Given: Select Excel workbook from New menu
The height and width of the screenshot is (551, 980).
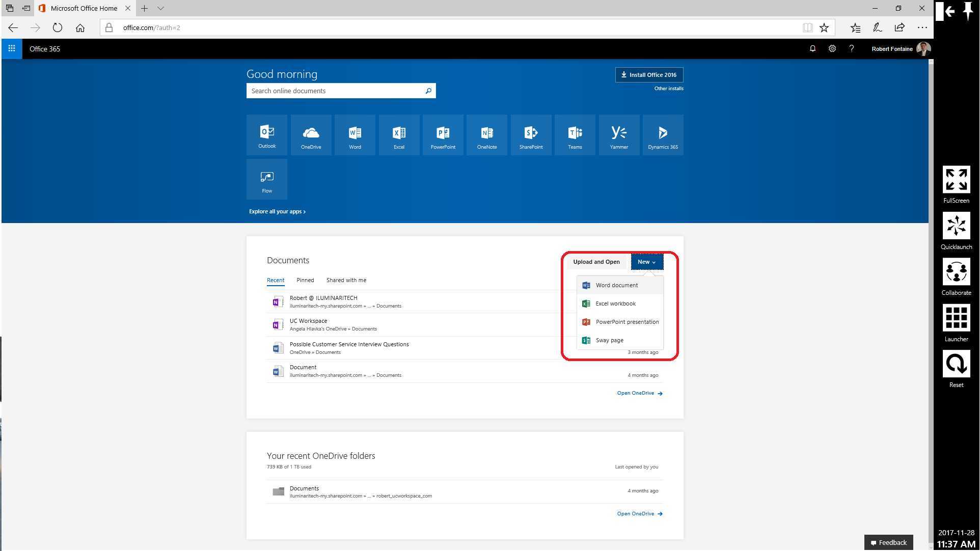Looking at the screenshot, I should (615, 304).
